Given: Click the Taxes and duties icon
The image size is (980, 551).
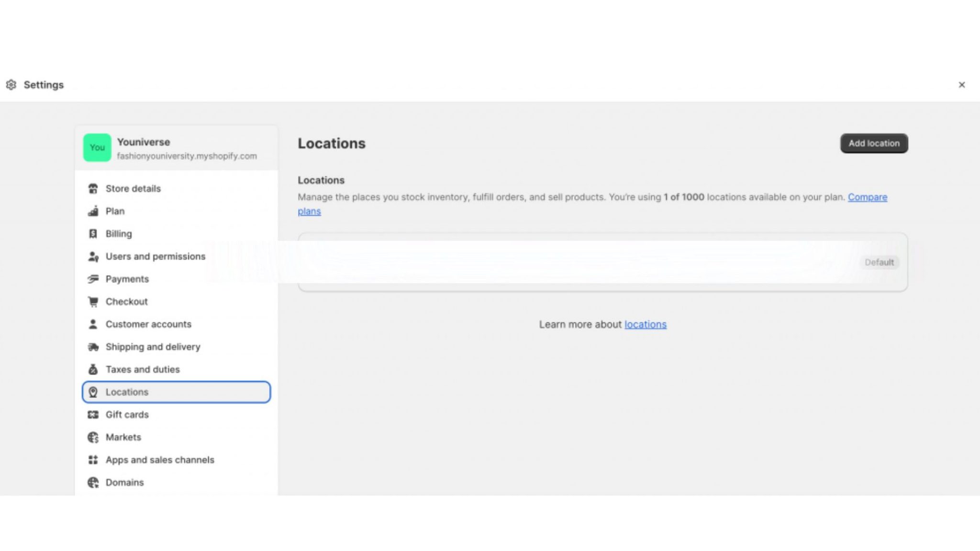Looking at the screenshot, I should point(93,369).
